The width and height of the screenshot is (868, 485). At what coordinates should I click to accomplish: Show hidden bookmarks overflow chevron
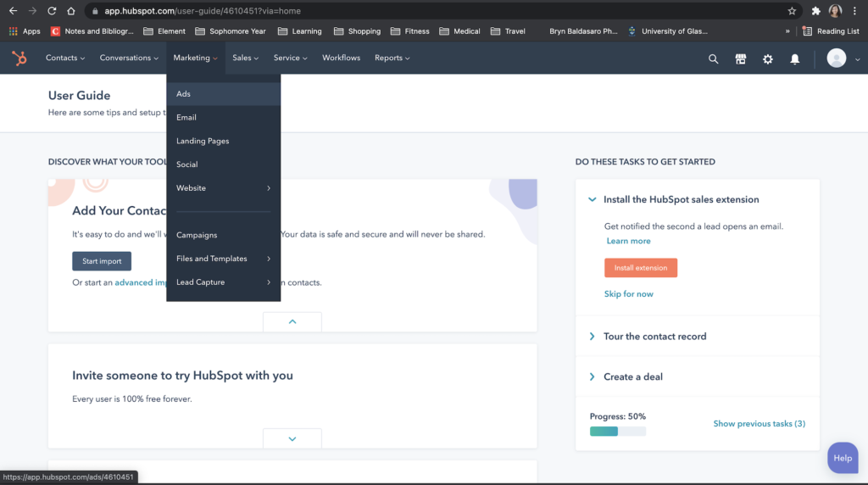787,31
